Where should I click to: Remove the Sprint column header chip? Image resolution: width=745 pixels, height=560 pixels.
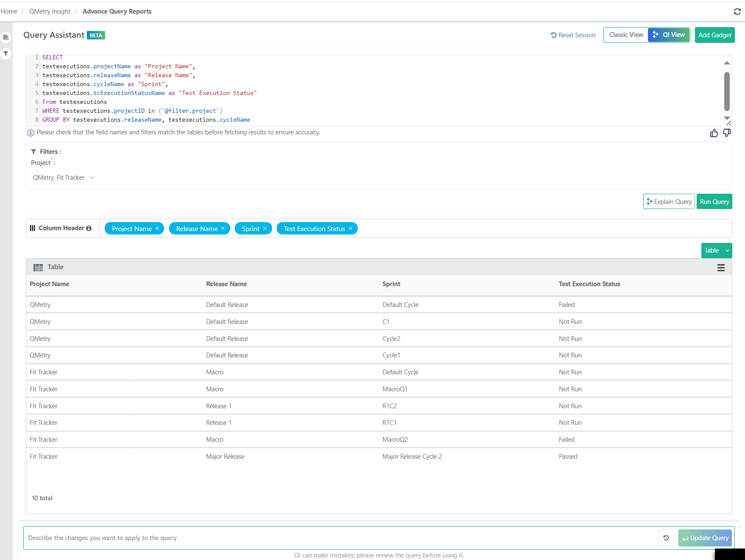coord(264,228)
